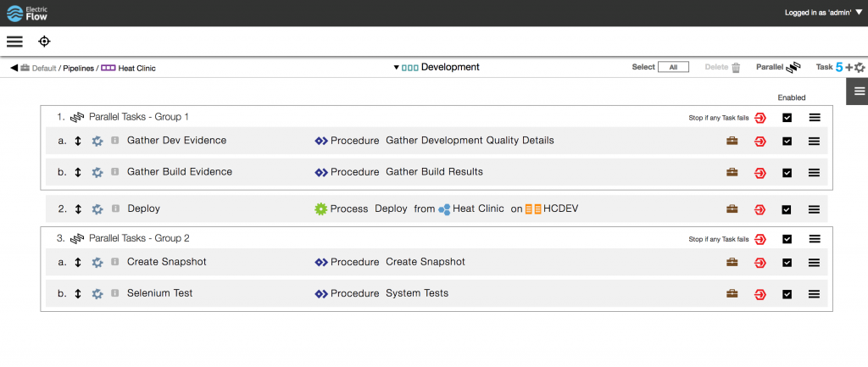Toggle Enabled checkbox for Group 1
The image size is (868, 367).
(787, 117)
